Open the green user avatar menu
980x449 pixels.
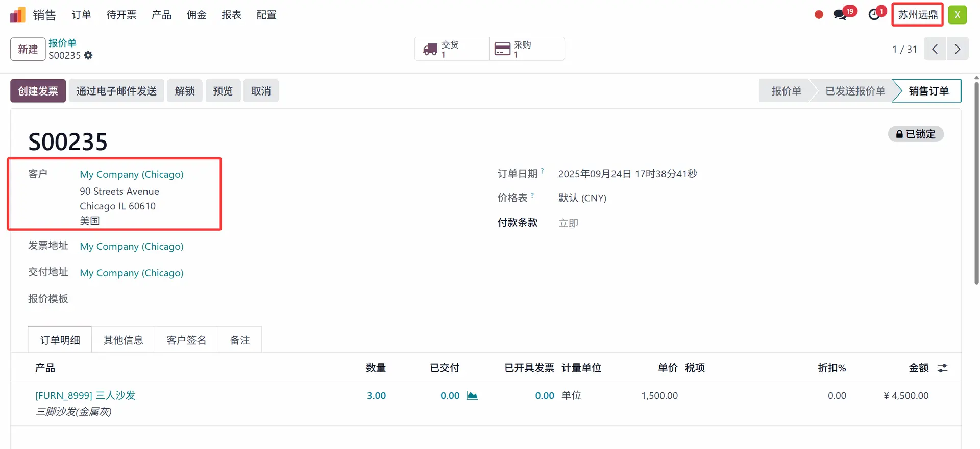(958, 15)
